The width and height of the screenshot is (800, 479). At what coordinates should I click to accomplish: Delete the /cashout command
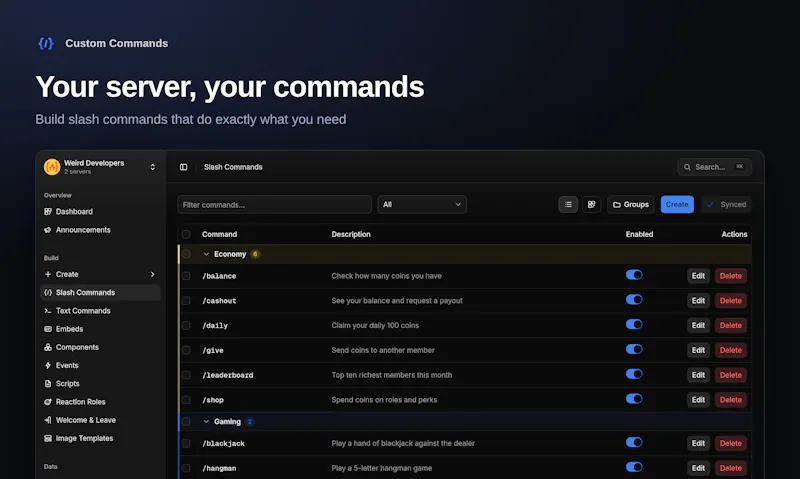point(731,300)
